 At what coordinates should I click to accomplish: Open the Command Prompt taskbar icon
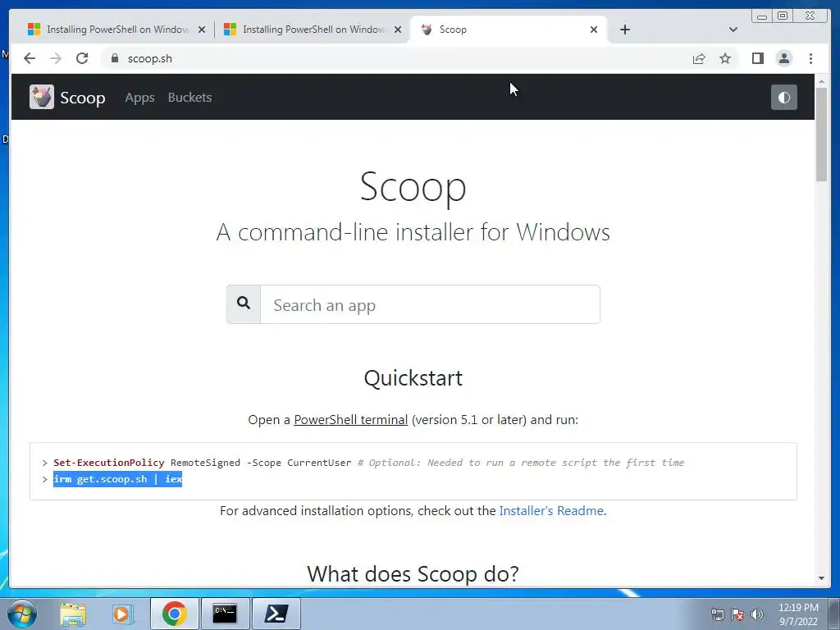click(x=225, y=614)
